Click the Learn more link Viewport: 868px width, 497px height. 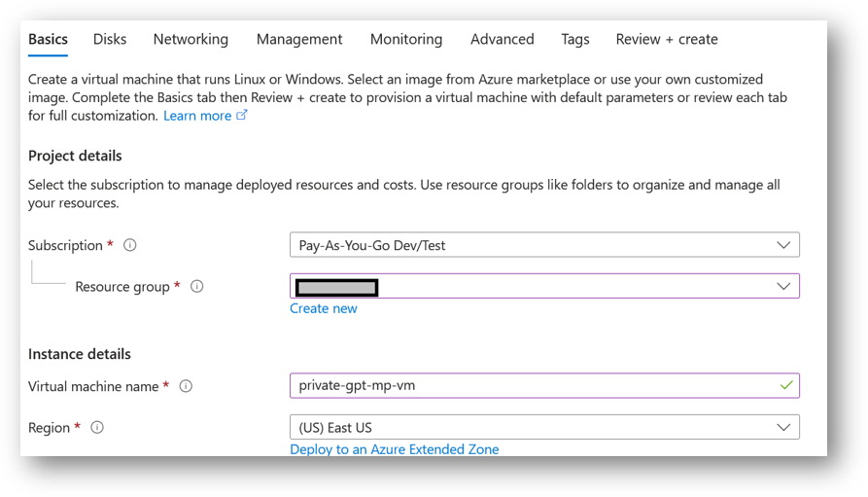click(197, 116)
